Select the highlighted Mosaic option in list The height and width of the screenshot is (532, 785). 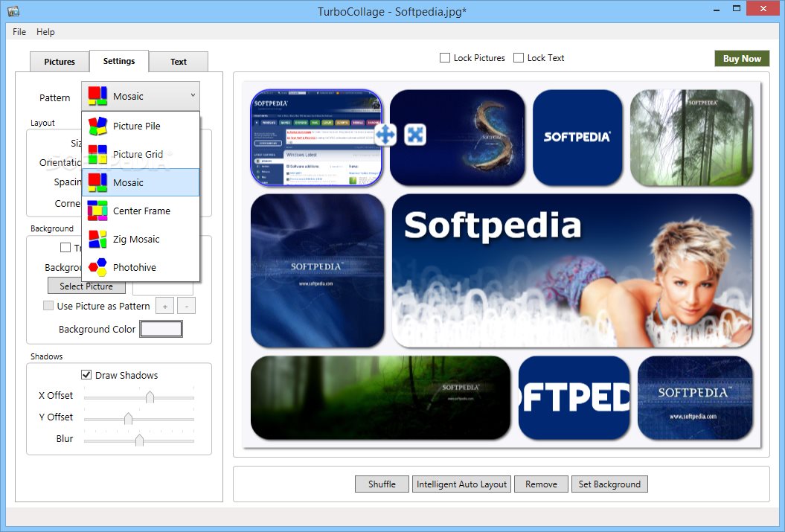pos(141,183)
